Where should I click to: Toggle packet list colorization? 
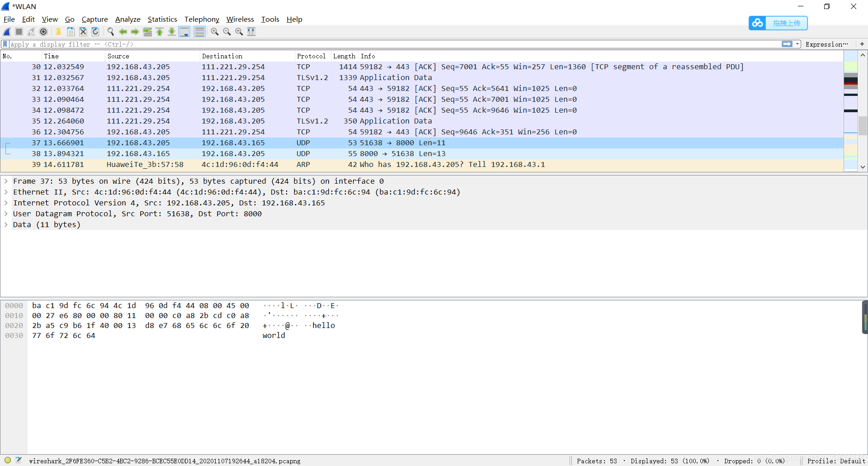pos(199,32)
